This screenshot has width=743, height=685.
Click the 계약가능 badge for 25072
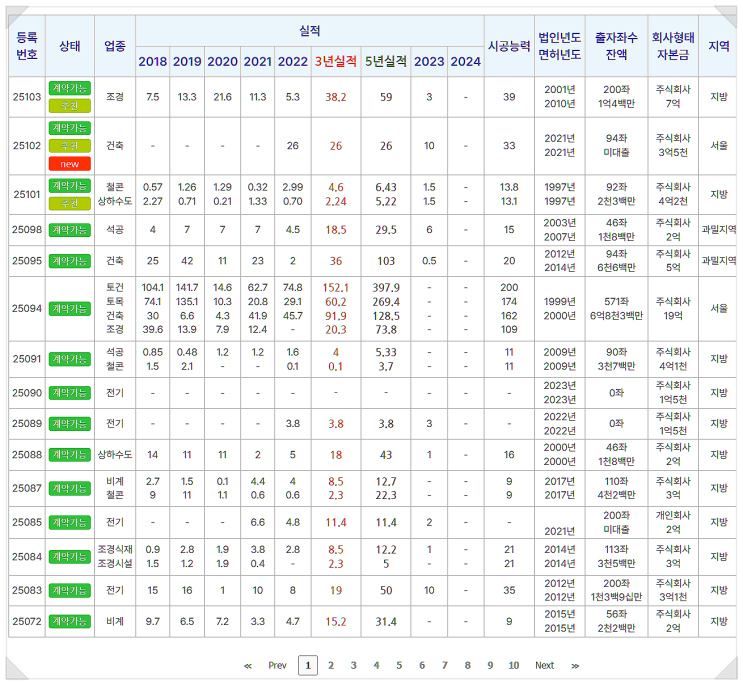(x=70, y=621)
